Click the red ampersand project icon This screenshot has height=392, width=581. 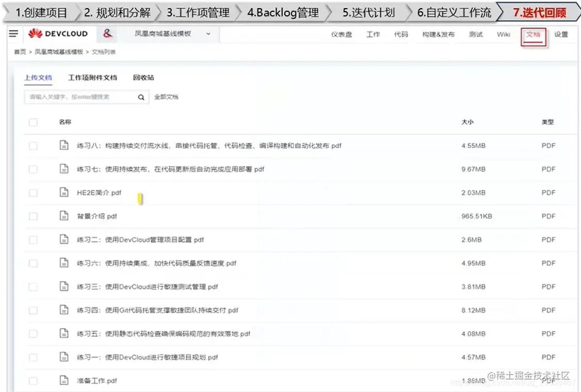click(107, 34)
